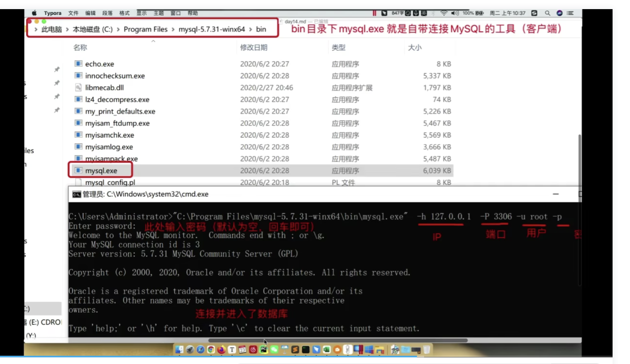
Task: Open Calendar icon in the dock
Action: (242, 349)
